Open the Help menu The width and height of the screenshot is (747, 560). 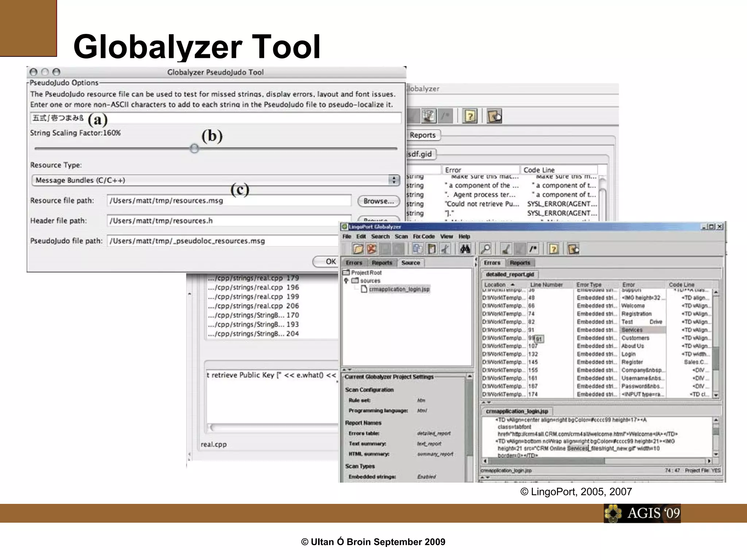[x=464, y=237]
